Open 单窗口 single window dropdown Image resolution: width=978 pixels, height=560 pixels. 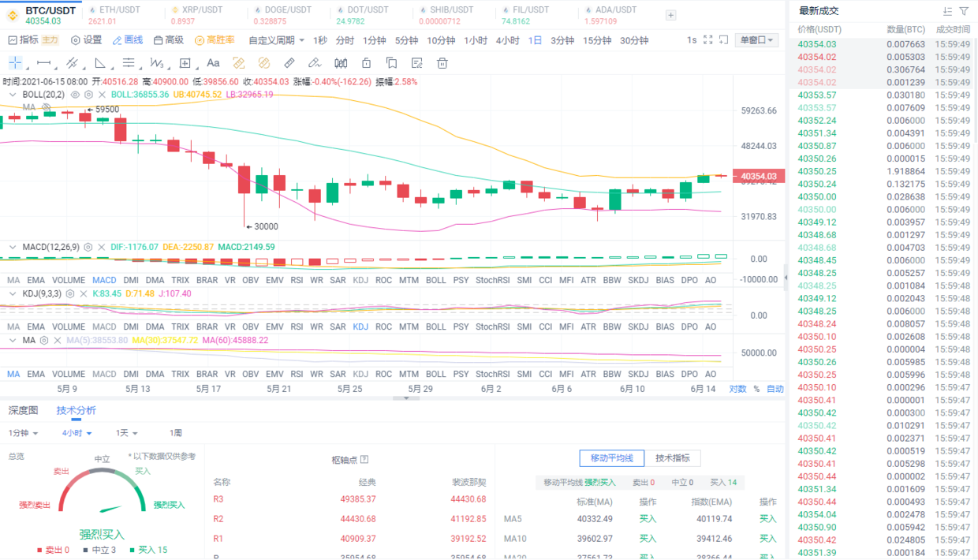(x=756, y=40)
